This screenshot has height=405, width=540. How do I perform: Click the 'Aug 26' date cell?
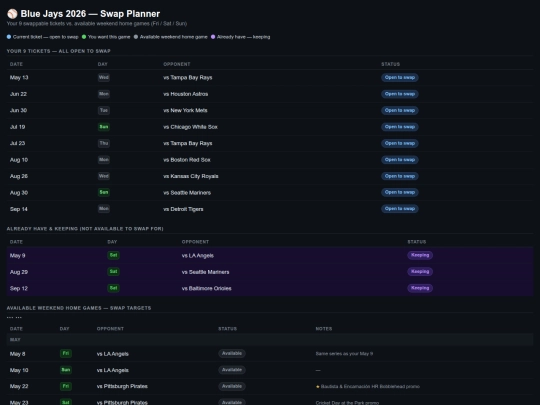pyautogui.click(x=19, y=176)
